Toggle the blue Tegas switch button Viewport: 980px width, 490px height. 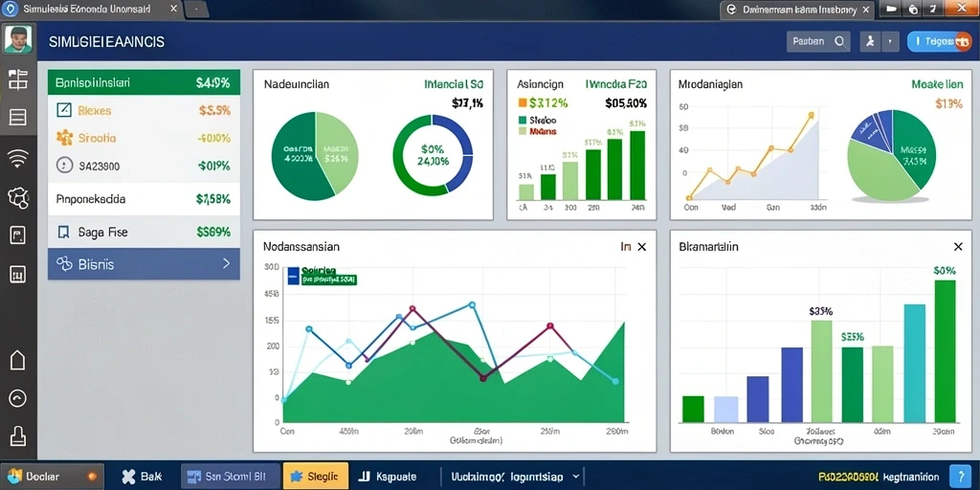tap(940, 42)
